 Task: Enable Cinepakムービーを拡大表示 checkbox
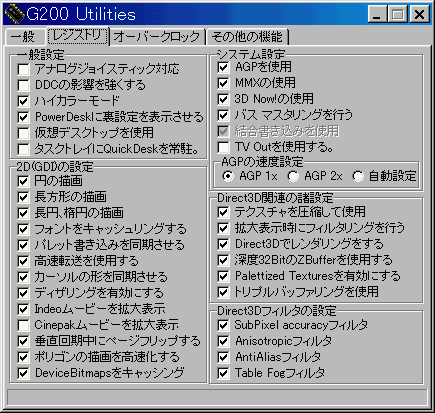[23, 325]
